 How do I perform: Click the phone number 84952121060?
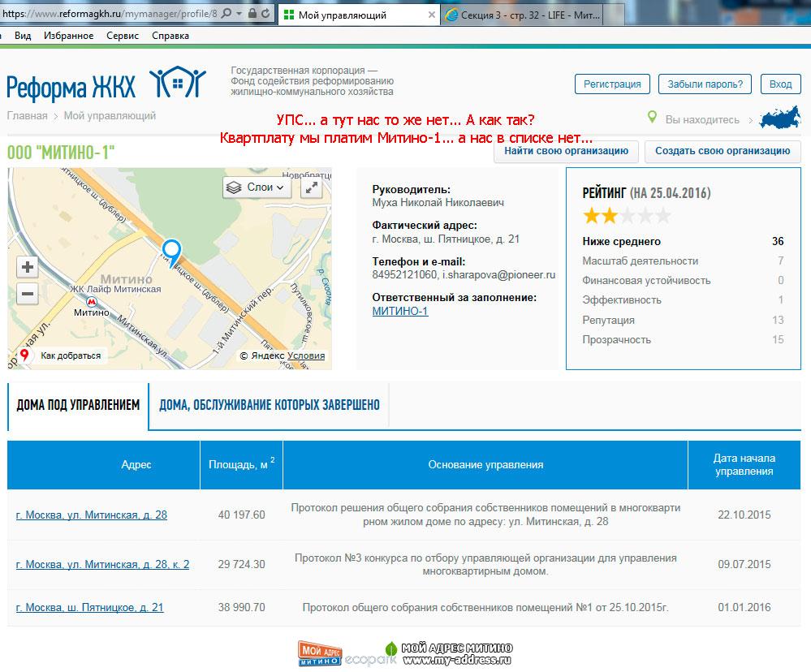pyautogui.click(x=404, y=275)
